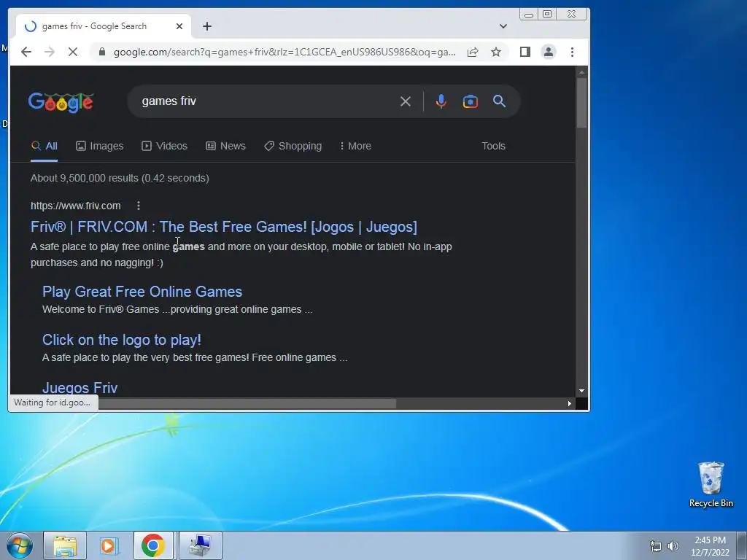747x560 pixels.
Task: Open Windows Explorer from taskbar
Action: click(65, 545)
